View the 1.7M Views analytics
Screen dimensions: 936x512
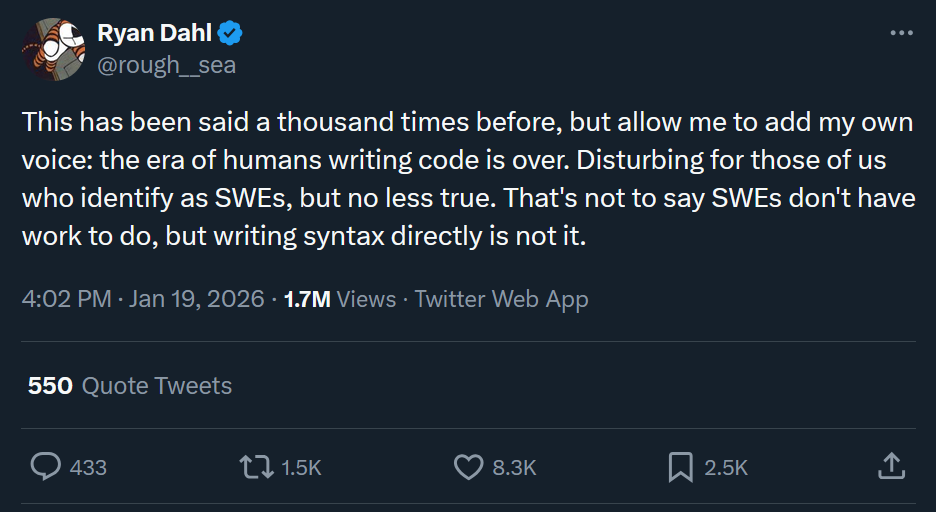tap(340, 299)
